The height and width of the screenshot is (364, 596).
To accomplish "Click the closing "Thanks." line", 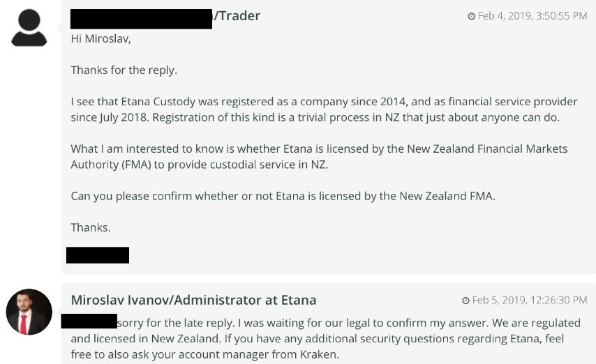I will coord(91,227).
